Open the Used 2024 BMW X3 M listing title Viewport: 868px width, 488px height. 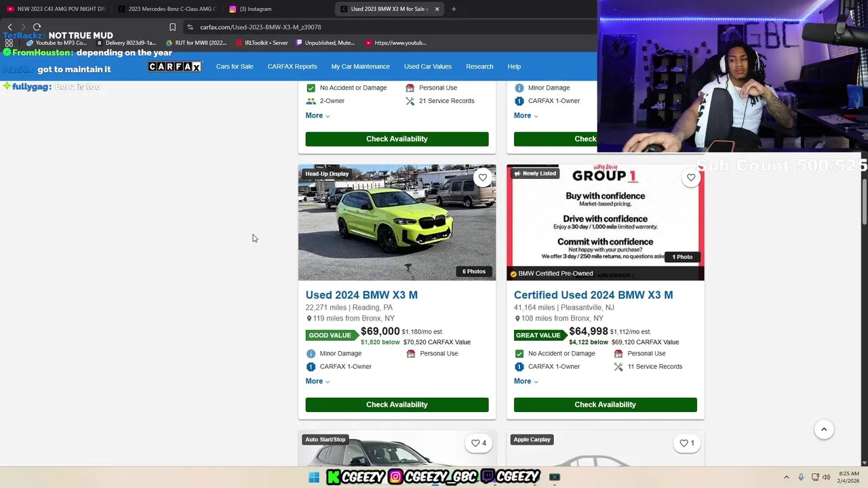[361, 295]
